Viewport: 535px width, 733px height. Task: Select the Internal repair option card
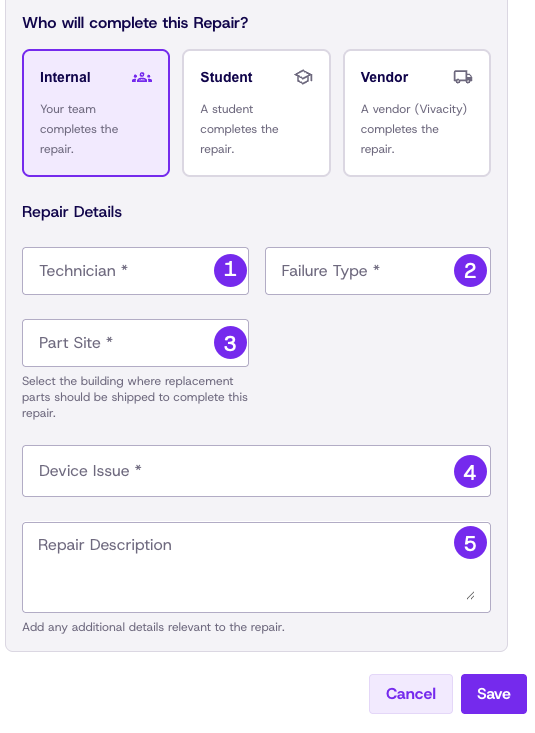click(96, 113)
